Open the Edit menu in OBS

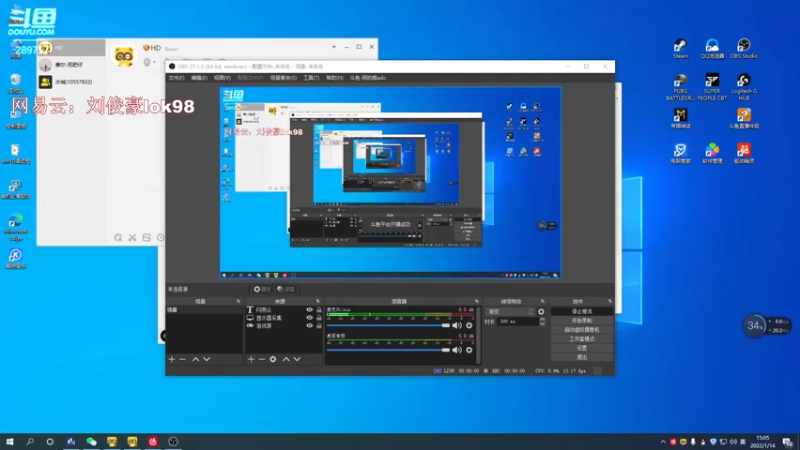click(199, 78)
